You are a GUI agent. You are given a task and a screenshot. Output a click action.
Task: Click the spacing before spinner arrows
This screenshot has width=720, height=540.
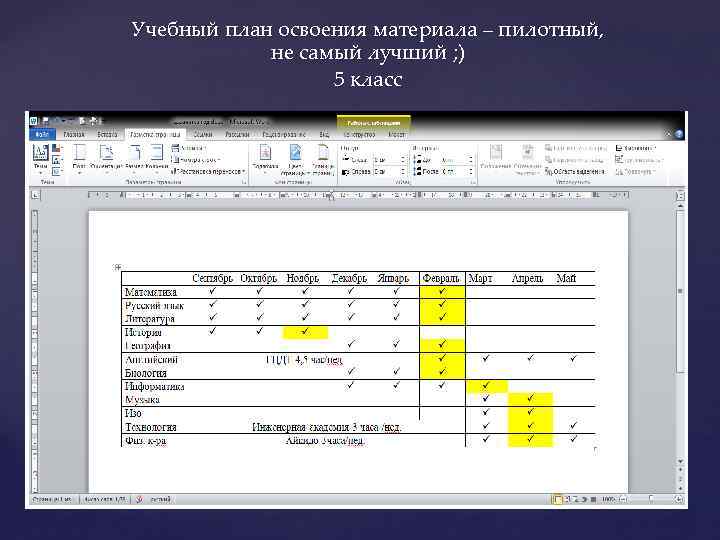pos(470,159)
